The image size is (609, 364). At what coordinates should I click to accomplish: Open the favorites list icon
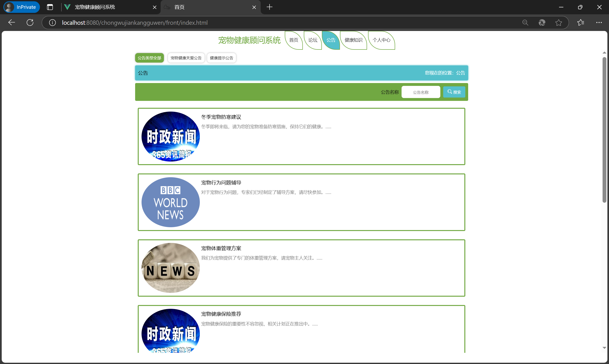pyautogui.click(x=580, y=23)
